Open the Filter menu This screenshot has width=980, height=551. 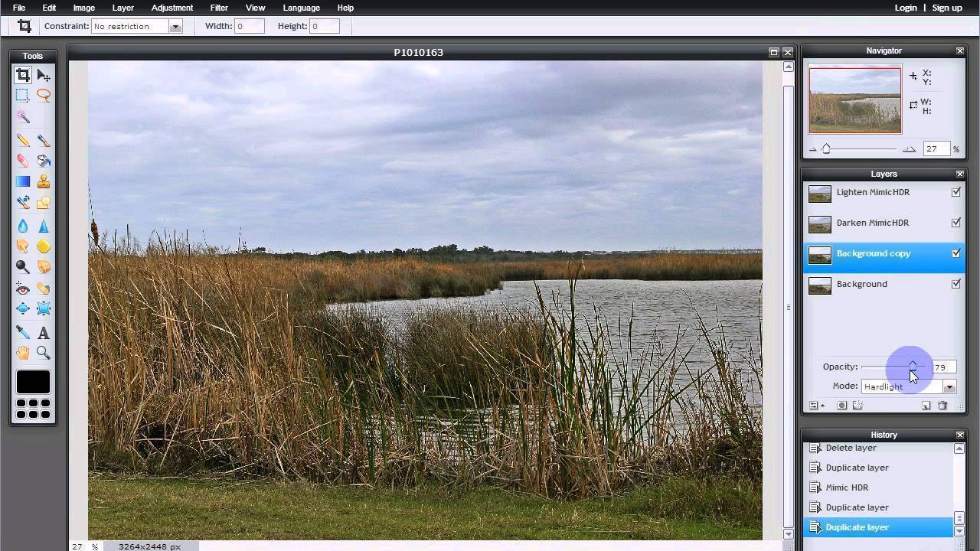tap(219, 8)
